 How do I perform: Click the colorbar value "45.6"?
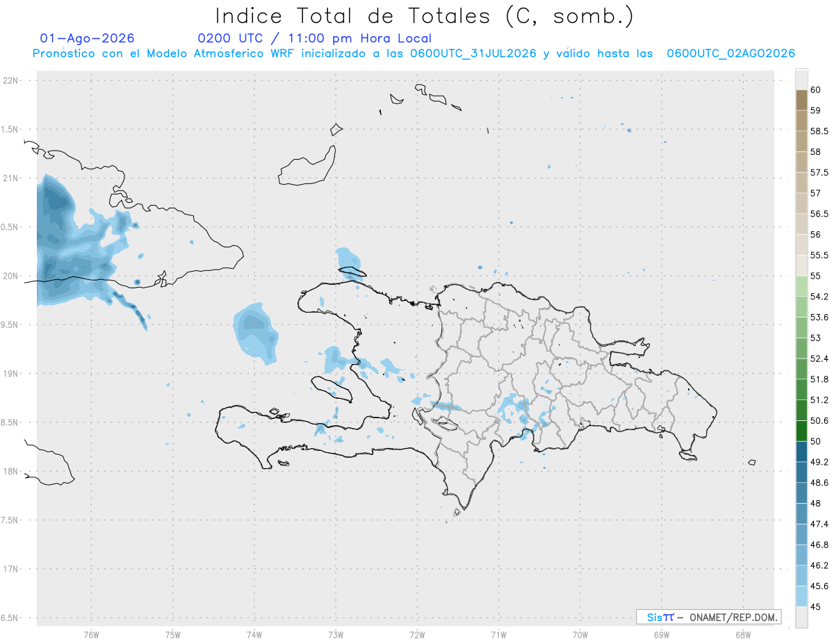(x=819, y=586)
